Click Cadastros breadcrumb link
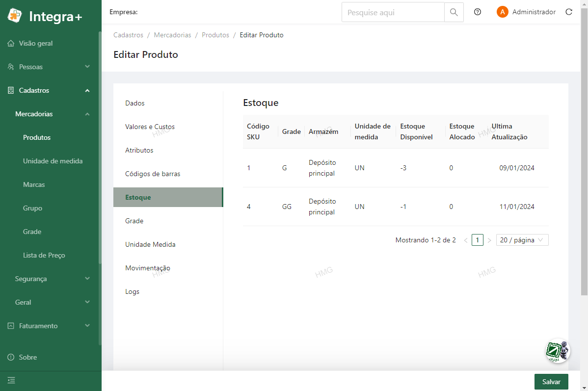 tap(128, 35)
